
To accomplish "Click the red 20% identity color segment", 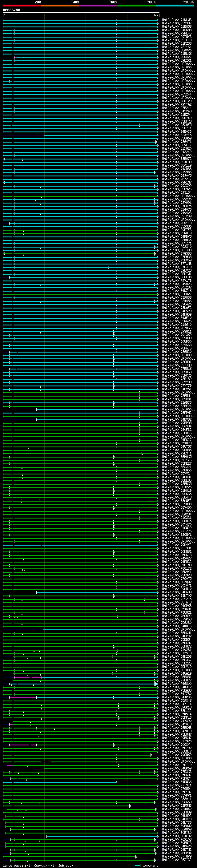I will tap(22, 6).
